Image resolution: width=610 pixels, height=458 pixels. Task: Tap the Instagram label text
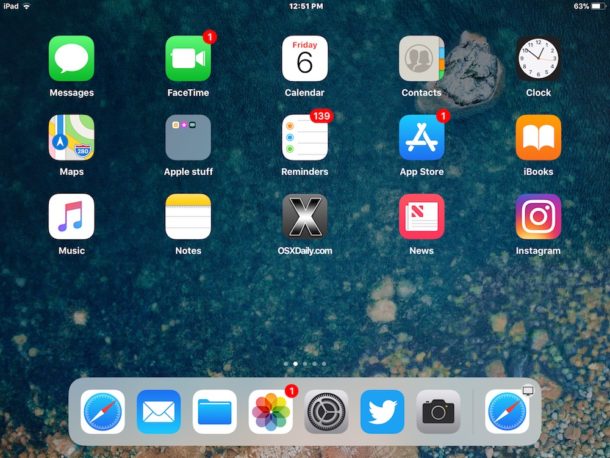pyautogui.click(x=538, y=251)
